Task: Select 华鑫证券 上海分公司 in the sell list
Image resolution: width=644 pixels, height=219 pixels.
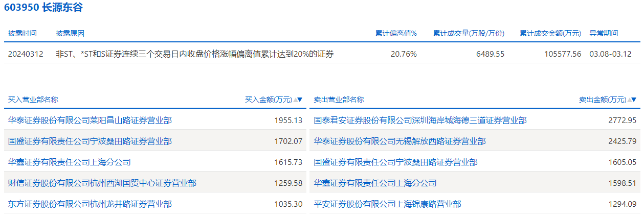Action: point(375,183)
